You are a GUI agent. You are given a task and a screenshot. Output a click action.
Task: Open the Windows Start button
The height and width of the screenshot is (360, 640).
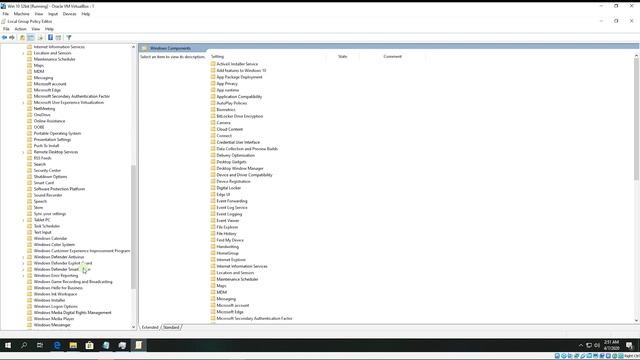click(8, 345)
